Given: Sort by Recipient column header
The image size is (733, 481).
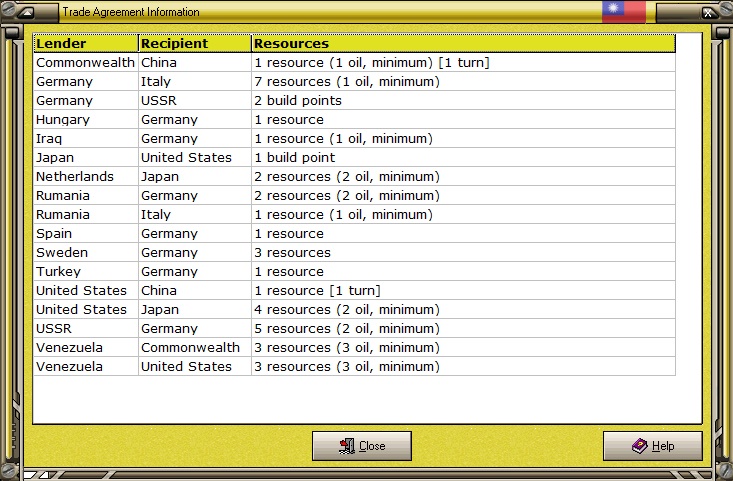Looking at the screenshot, I should pos(195,43).
